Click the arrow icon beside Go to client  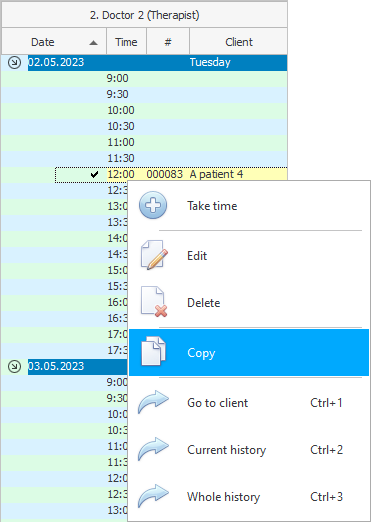point(153,402)
